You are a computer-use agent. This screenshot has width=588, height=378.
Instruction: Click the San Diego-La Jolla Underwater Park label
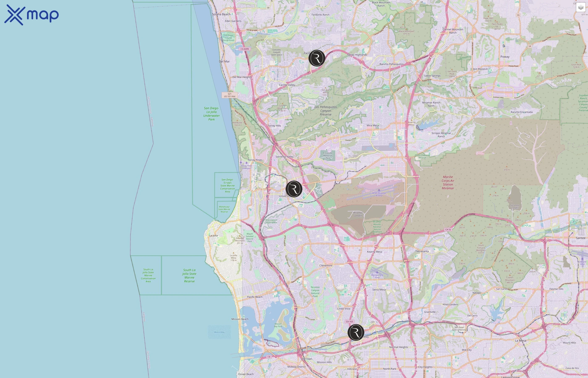click(x=211, y=114)
